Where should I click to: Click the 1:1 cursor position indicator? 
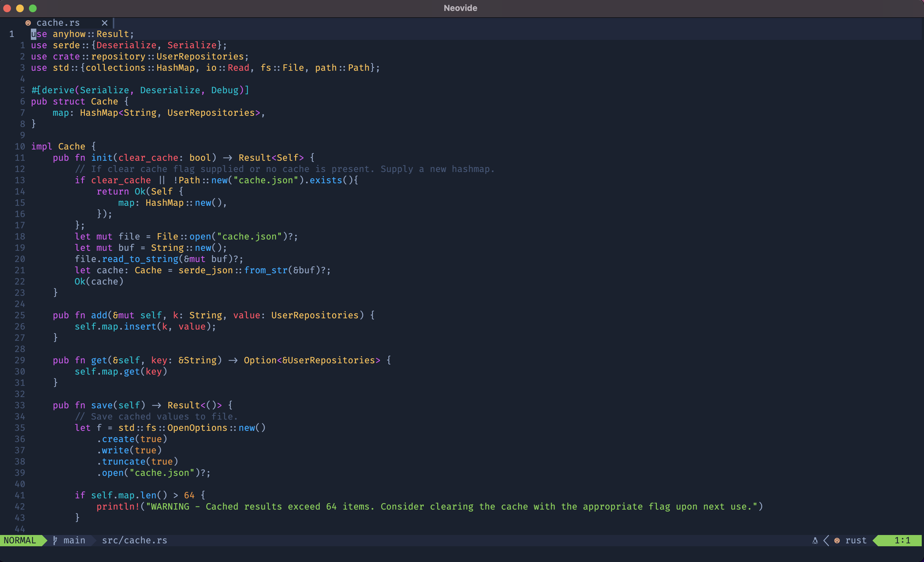click(x=903, y=540)
